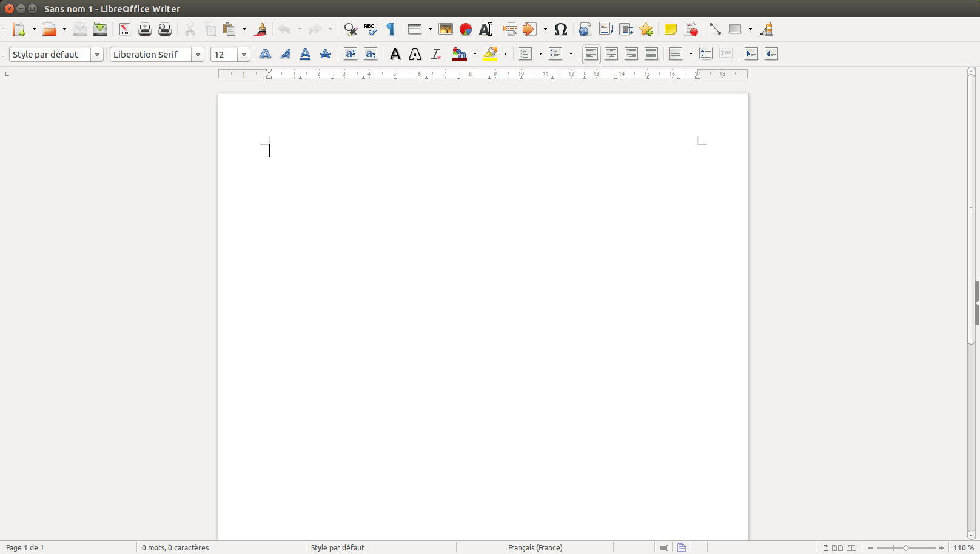Click the Open file folder icon
This screenshot has height=554, width=980.
49,29
